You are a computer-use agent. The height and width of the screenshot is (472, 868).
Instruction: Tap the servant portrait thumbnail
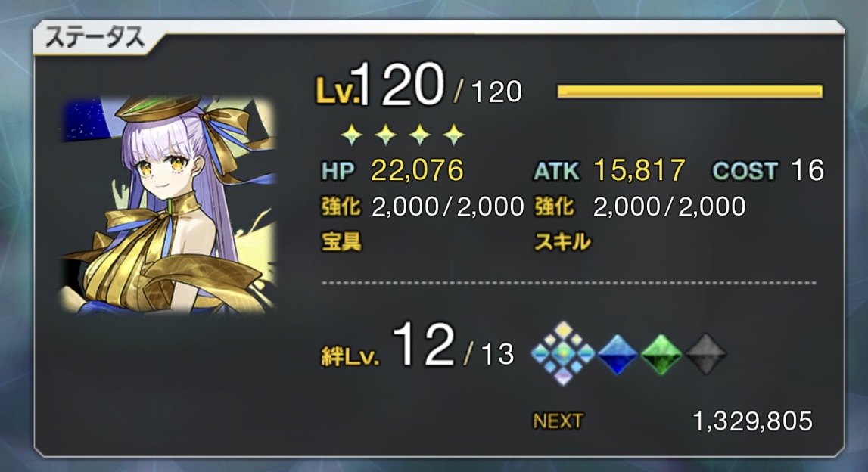click(168, 205)
